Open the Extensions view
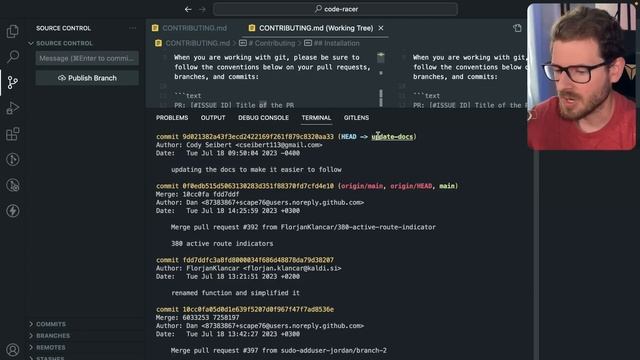 click(13, 134)
